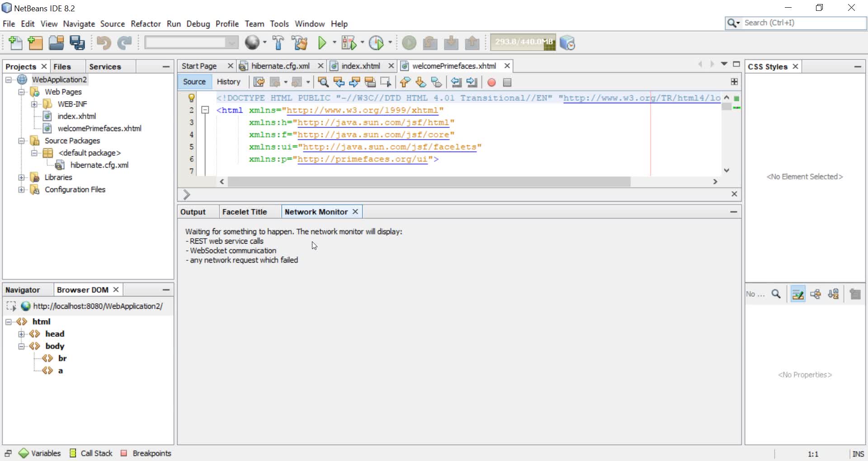Viewport: 868px width, 461px height.
Task: Start macro recording
Action: coord(491,82)
